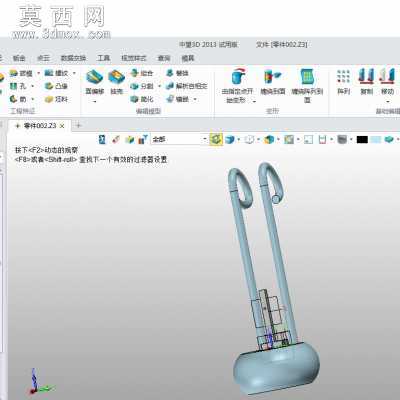Open the 工具 (Tools) ribbon tab
The height and width of the screenshot is (400, 400).
(x=103, y=58)
